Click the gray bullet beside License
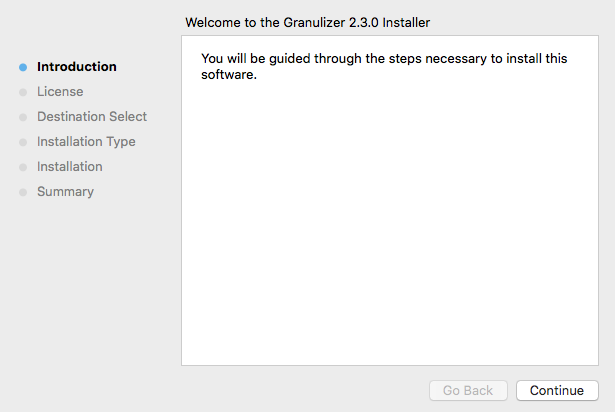 pos(23,92)
